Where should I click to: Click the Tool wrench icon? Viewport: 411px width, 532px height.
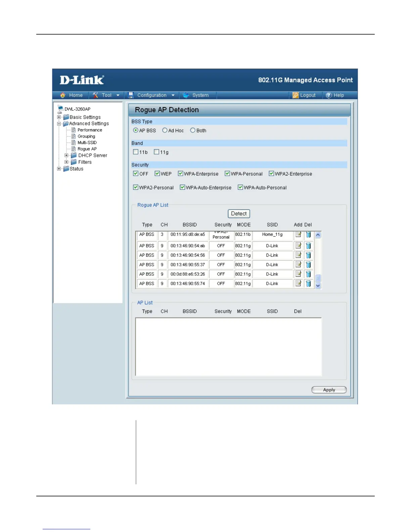(95, 95)
